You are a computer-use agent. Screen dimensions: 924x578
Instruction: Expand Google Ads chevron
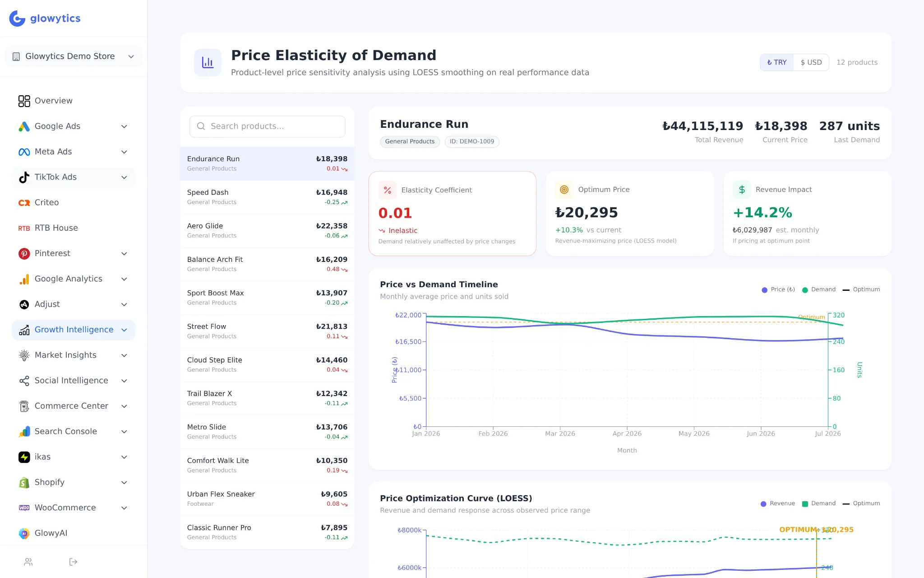pos(124,126)
